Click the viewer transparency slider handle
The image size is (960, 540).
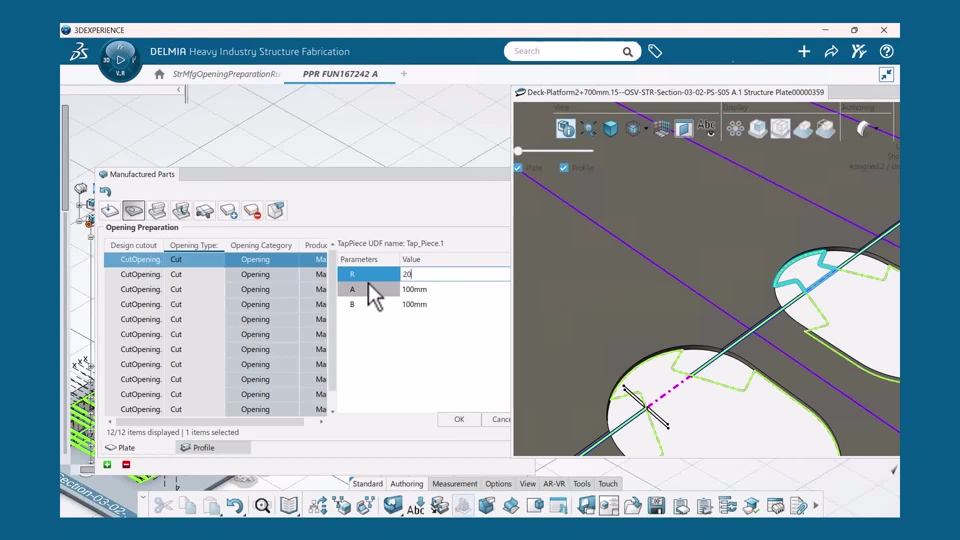click(x=518, y=151)
